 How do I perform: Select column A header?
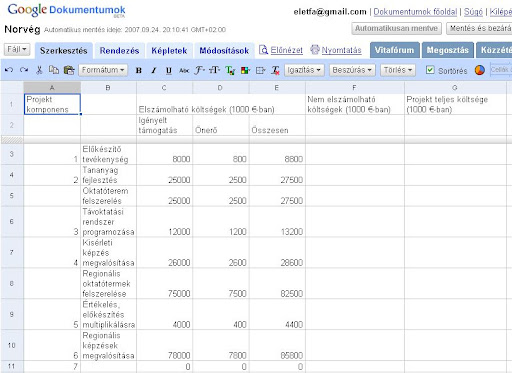[x=52, y=88]
